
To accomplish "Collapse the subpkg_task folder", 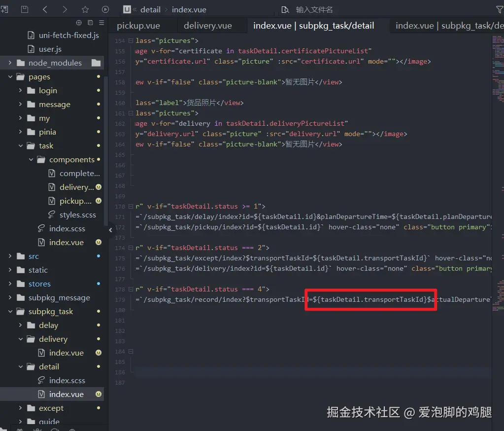I will (10, 311).
